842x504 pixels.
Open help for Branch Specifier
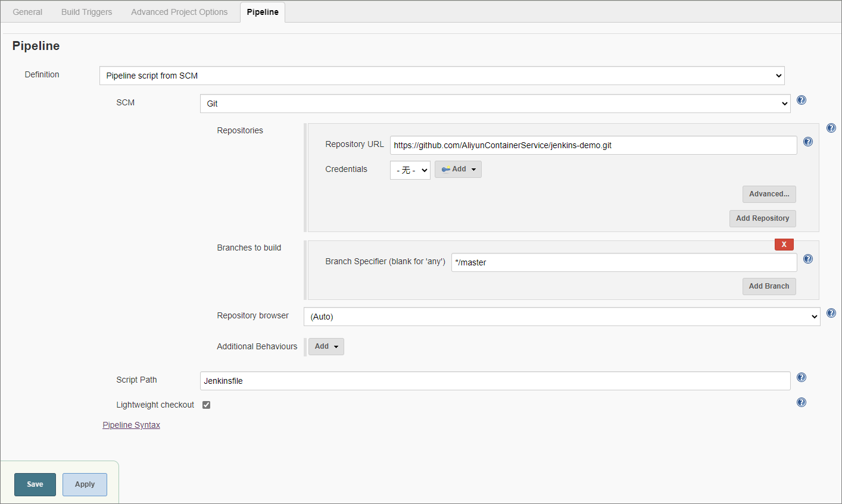tap(808, 259)
